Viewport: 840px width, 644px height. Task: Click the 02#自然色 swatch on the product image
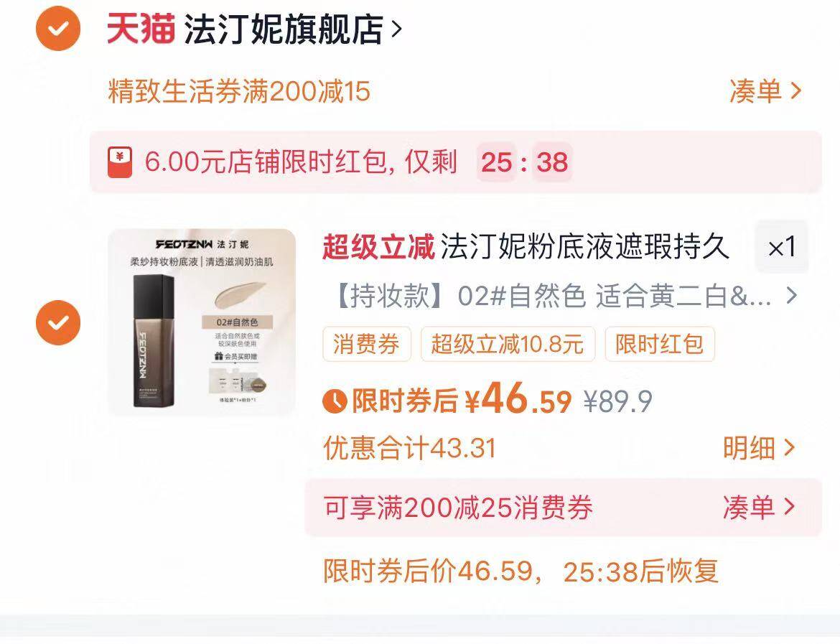pyautogui.click(x=238, y=322)
